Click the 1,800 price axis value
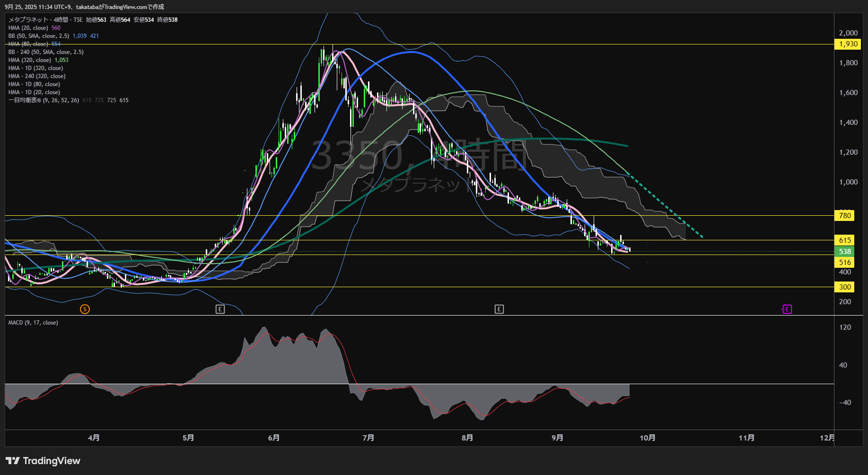Image resolution: width=868 pixels, height=475 pixels. click(848, 63)
